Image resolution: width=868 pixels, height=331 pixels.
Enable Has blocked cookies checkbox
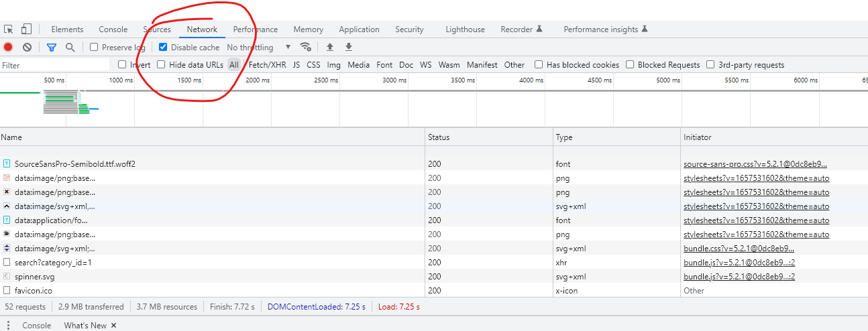coord(539,65)
